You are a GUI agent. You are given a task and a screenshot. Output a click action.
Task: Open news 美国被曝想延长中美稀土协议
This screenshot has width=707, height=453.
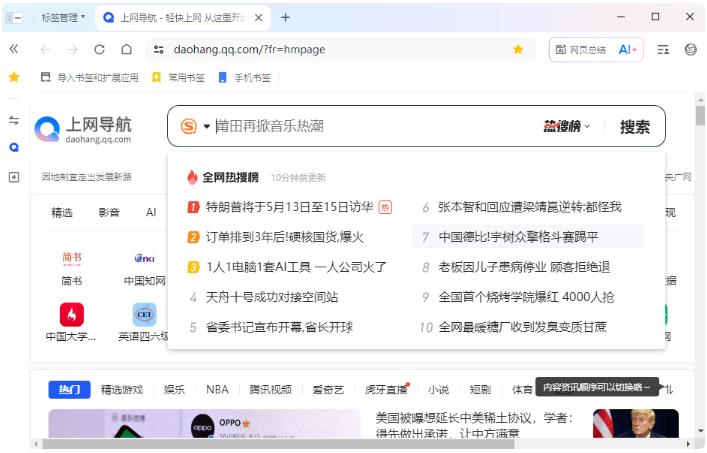click(474, 425)
